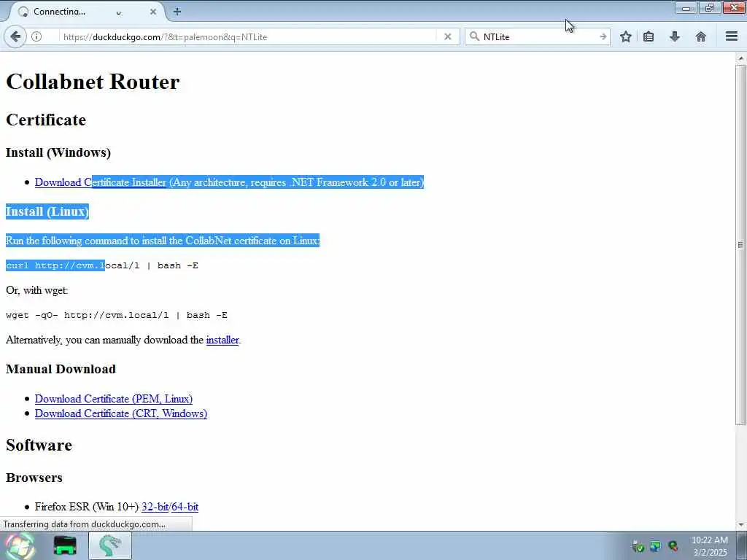This screenshot has height=560, width=747.
Task: Click the 'Or, with wget:' text
Action: (37, 290)
